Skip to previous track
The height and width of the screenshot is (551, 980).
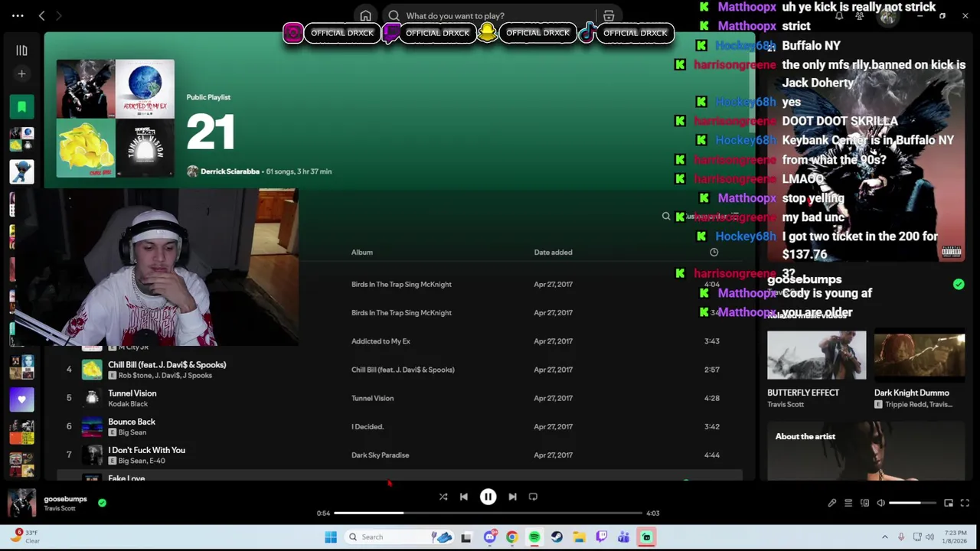(464, 497)
